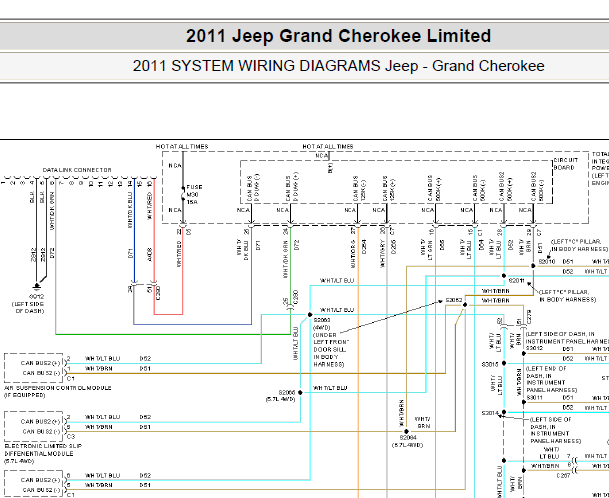
Task: Click pin 1 "WHT/BRN" of Air Suspension module
Action: click(99, 368)
